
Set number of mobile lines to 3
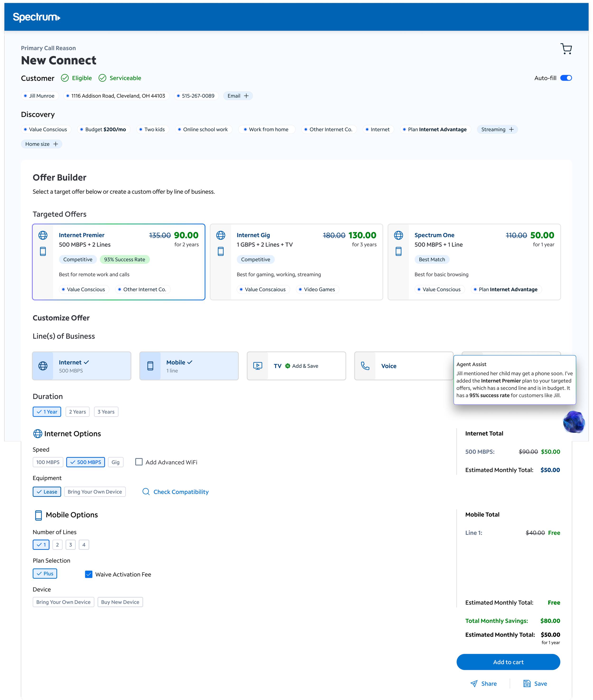(71, 545)
